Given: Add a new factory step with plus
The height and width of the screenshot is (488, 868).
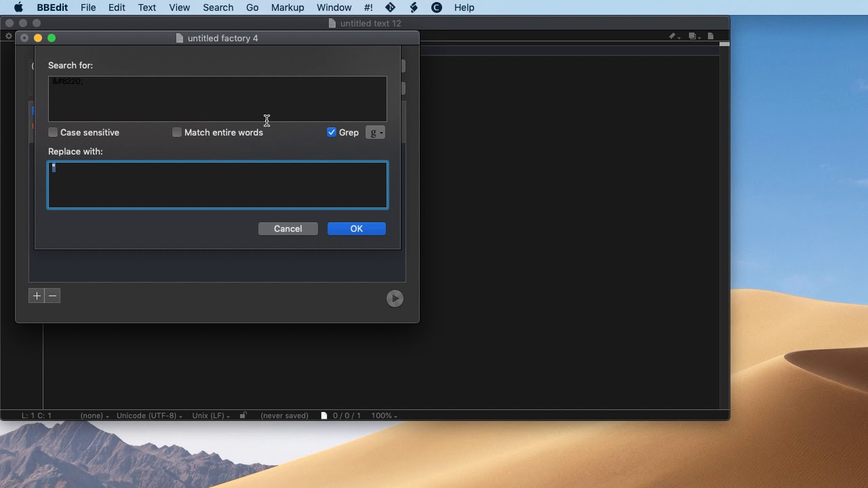Looking at the screenshot, I should coord(37,296).
